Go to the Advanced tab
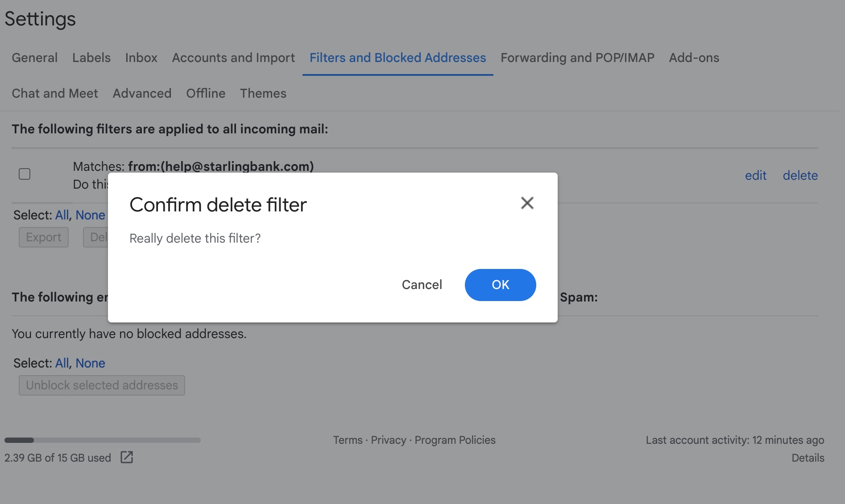Image resolution: width=845 pixels, height=504 pixels. coord(142,93)
